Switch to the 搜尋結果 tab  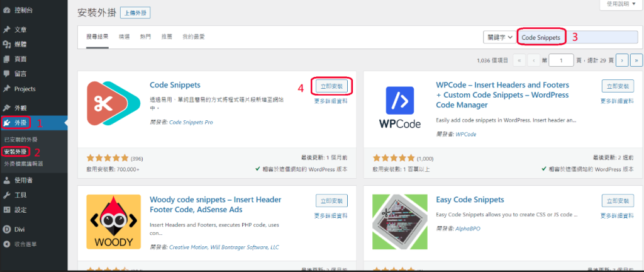pos(97,37)
